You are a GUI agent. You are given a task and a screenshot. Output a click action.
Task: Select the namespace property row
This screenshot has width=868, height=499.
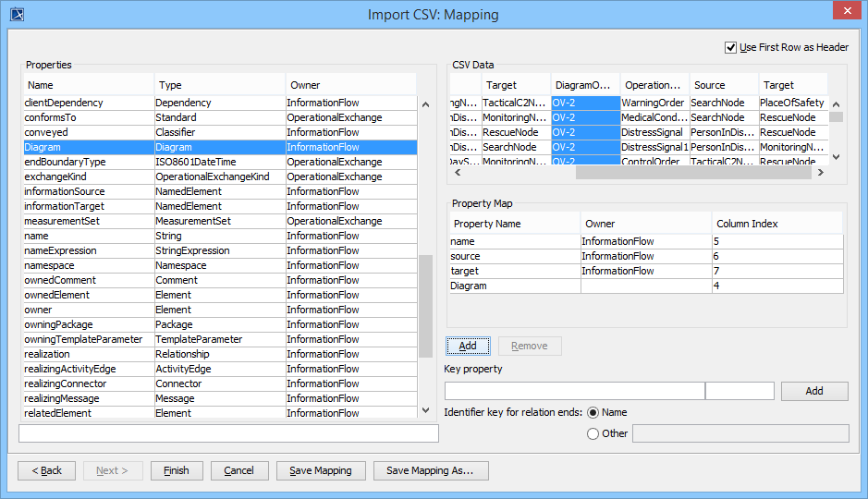click(86, 265)
